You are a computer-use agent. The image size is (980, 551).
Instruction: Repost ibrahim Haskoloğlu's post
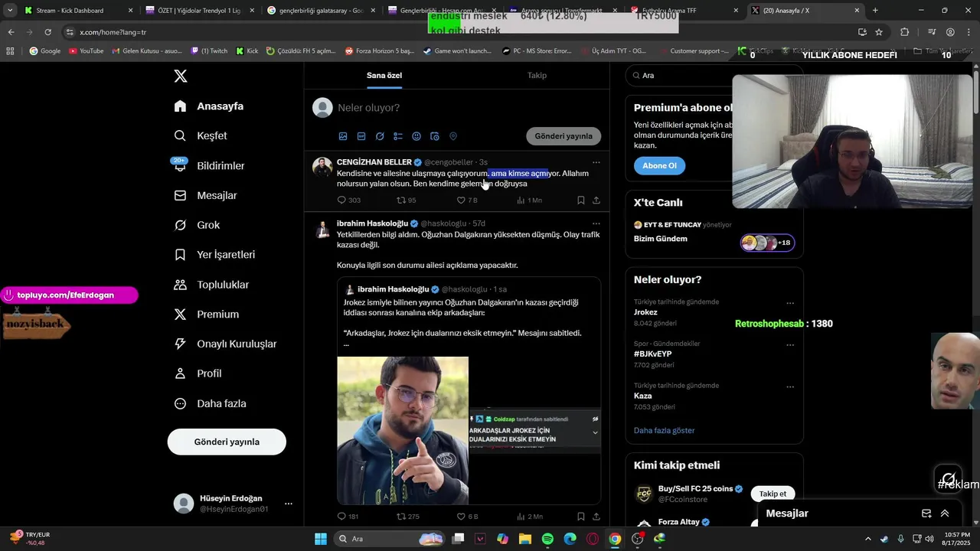click(x=407, y=517)
